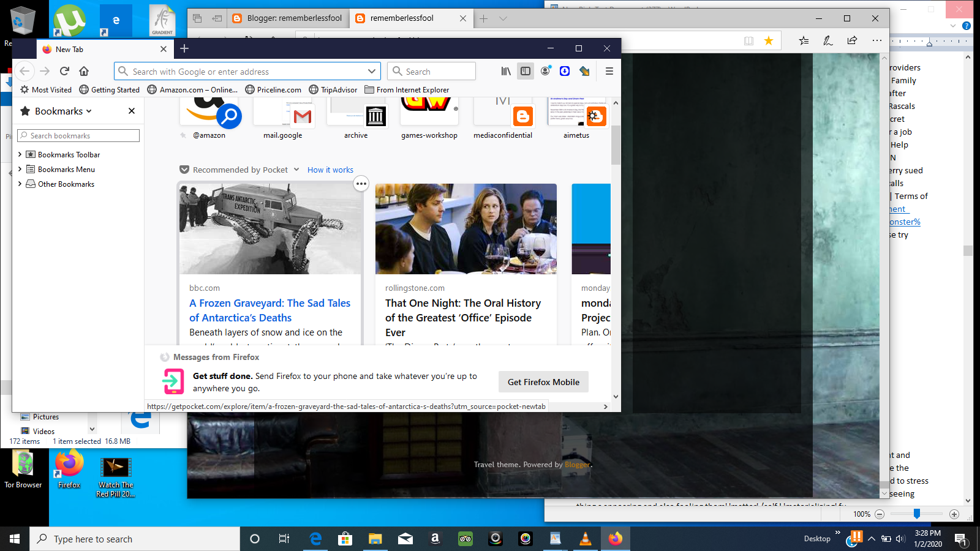Open address bar history dropdown arrow
Screen dimensions: 980x551
tap(372, 71)
